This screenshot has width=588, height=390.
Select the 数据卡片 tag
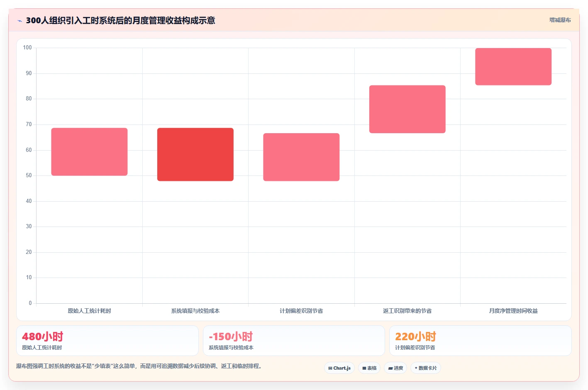coord(426,368)
